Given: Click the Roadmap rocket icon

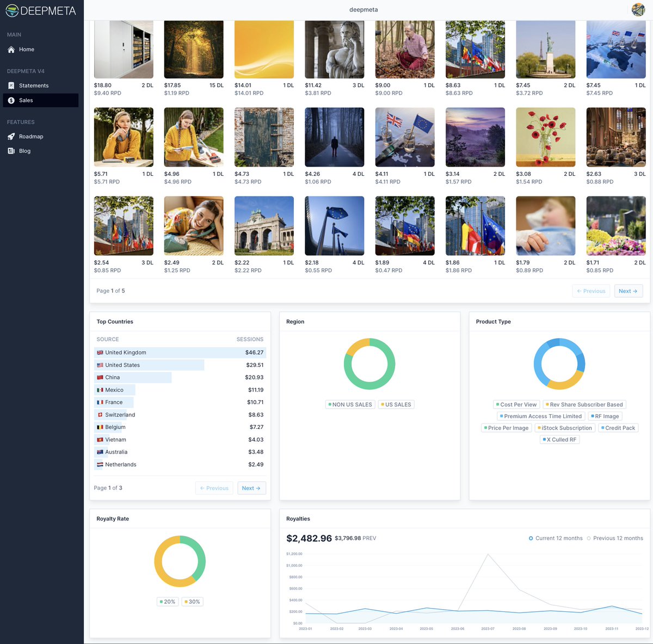Looking at the screenshot, I should (x=12, y=136).
